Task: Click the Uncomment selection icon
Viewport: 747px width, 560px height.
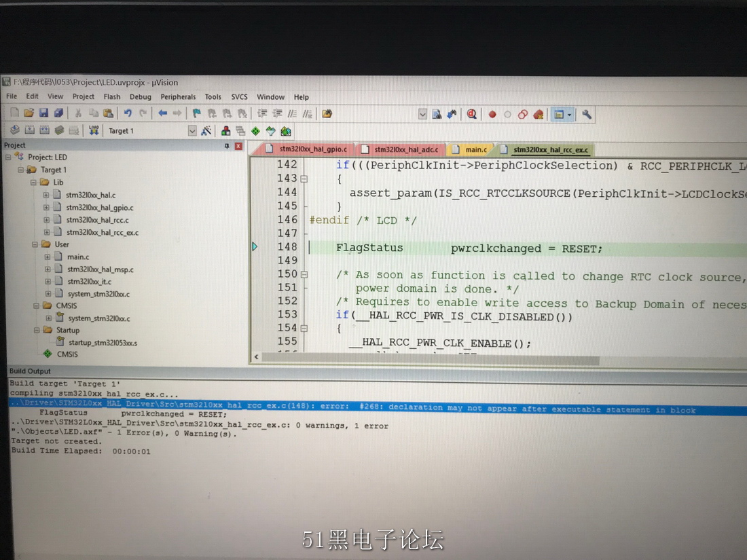Action: tap(308, 114)
